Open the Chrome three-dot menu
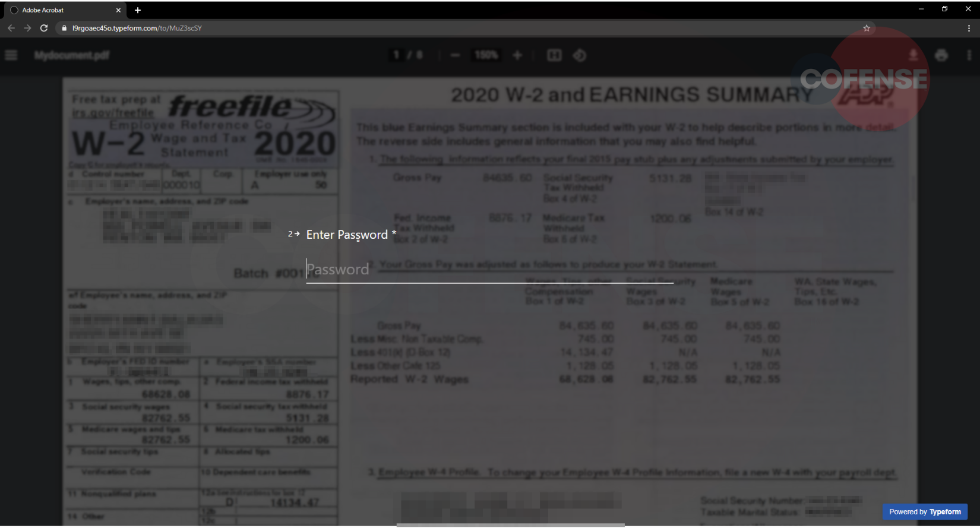Viewport: 980px width, 528px height. click(x=969, y=28)
